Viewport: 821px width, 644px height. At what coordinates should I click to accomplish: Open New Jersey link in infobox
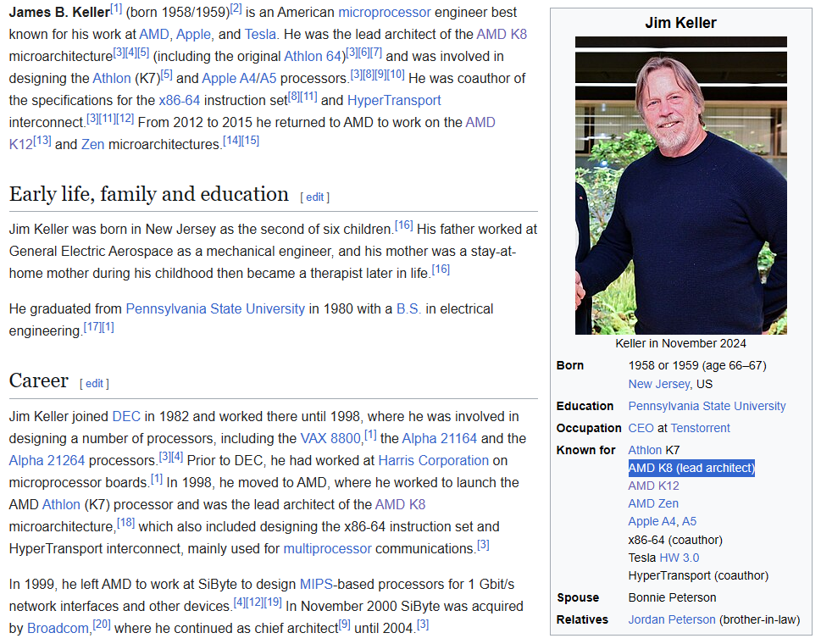pos(658,384)
